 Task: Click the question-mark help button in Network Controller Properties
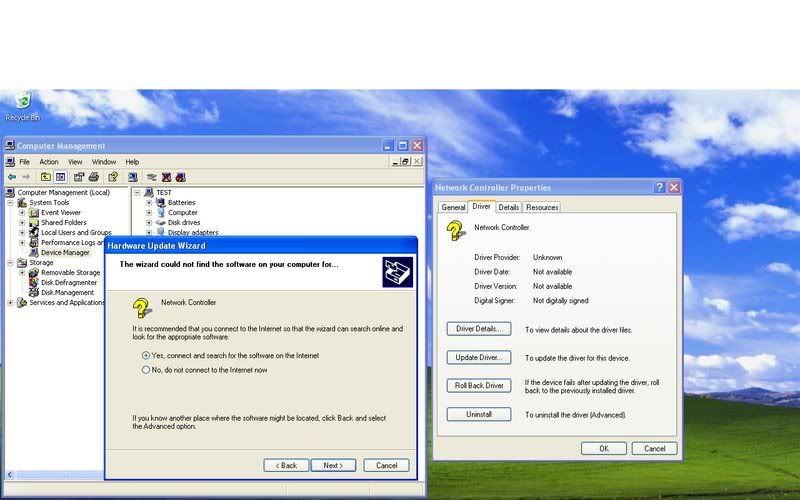tap(659, 187)
